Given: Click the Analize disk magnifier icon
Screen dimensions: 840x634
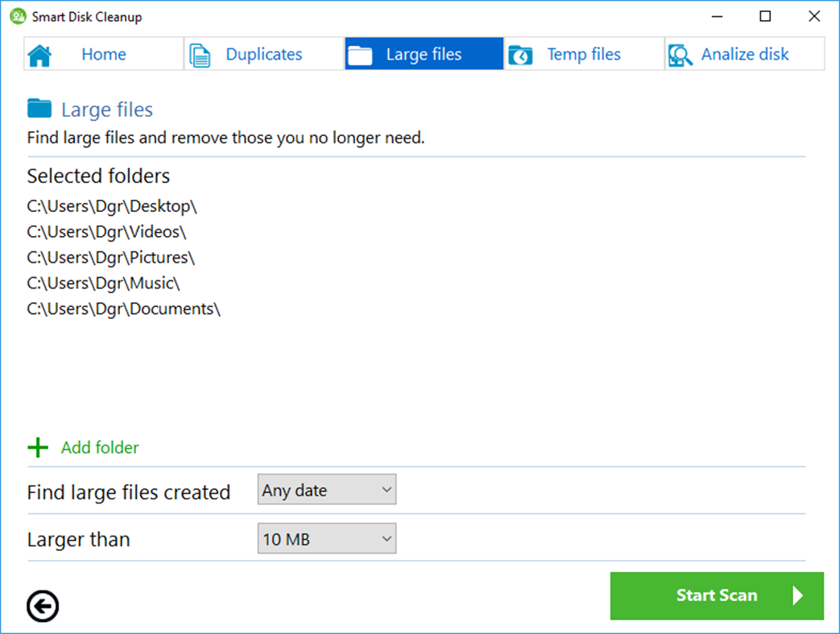Looking at the screenshot, I should (680, 53).
